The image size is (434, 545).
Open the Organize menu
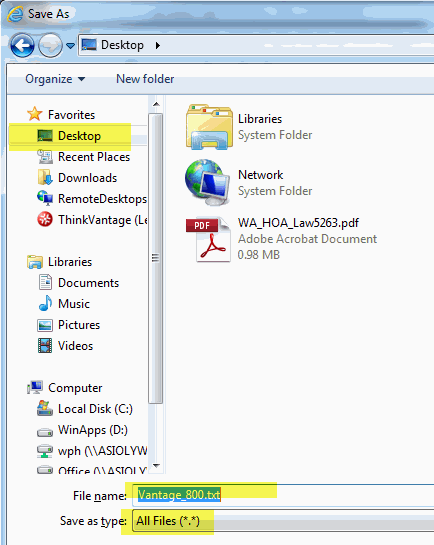click(x=55, y=79)
